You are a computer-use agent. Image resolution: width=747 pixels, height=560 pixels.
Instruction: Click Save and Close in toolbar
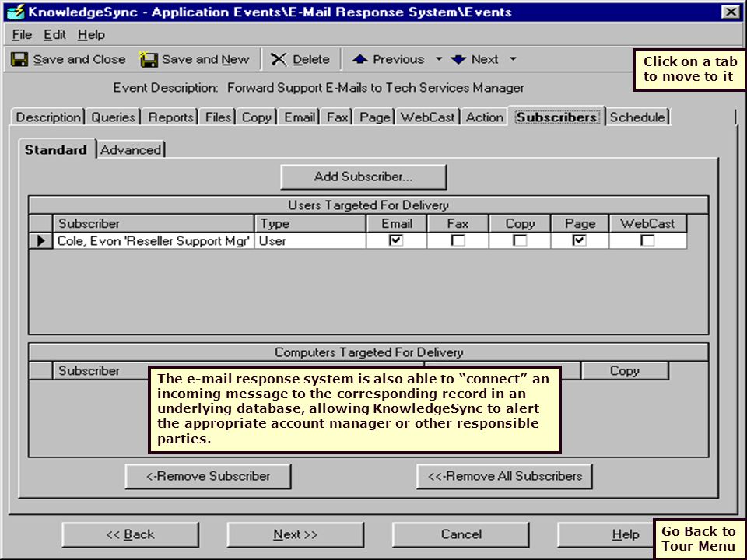point(68,60)
